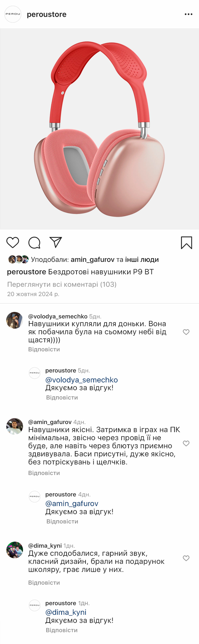Screen dimensions: 199x644
Task: View amin_gafurov's profile avatar
Action: point(15,426)
